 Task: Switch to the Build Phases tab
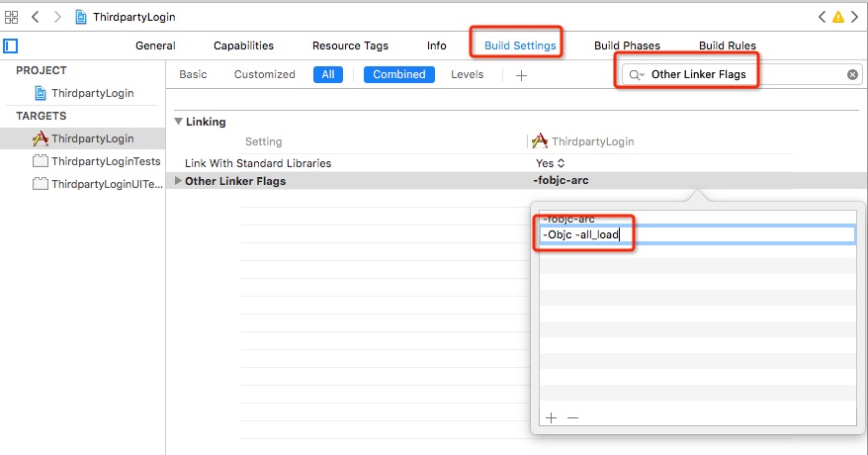tap(627, 45)
